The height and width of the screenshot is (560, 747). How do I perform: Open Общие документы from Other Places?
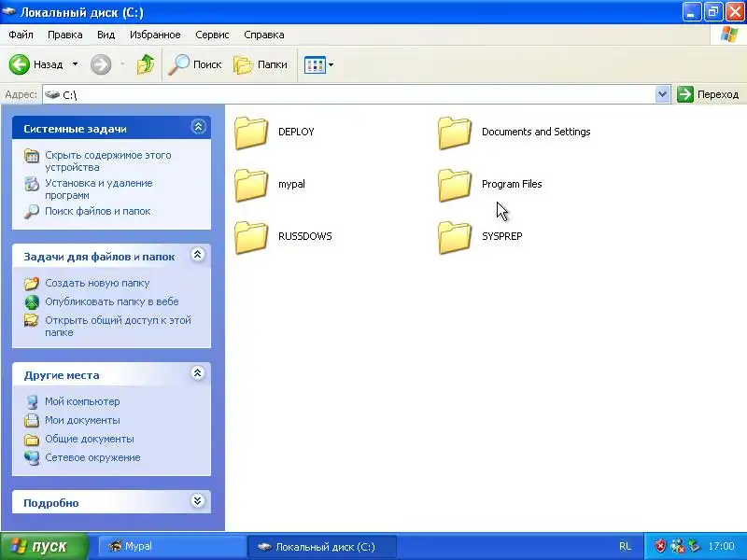pyautogui.click(x=89, y=439)
